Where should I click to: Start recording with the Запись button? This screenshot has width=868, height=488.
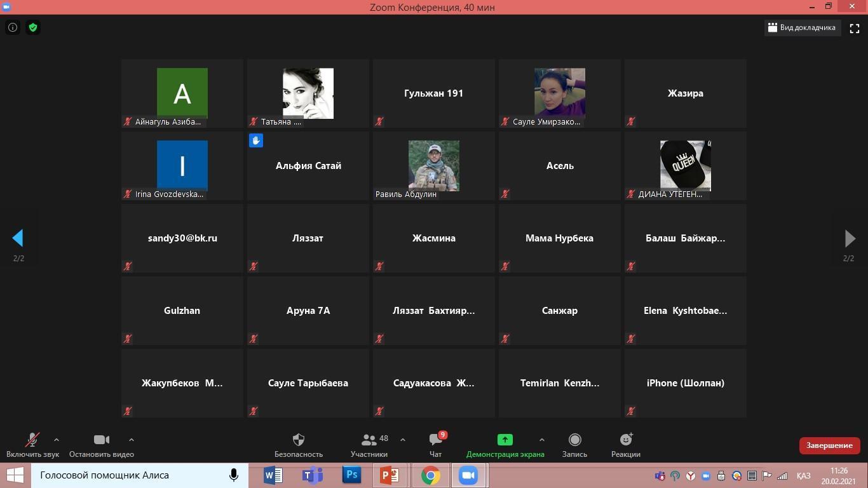574,445
